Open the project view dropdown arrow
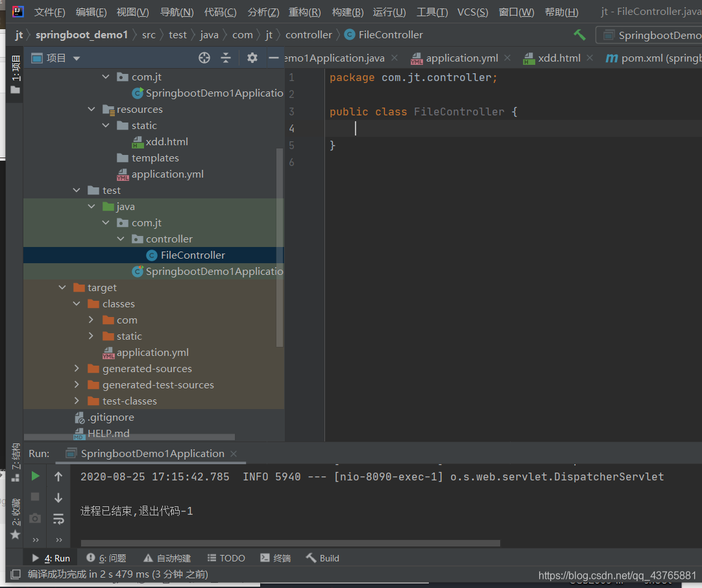702x588 pixels. click(77, 58)
